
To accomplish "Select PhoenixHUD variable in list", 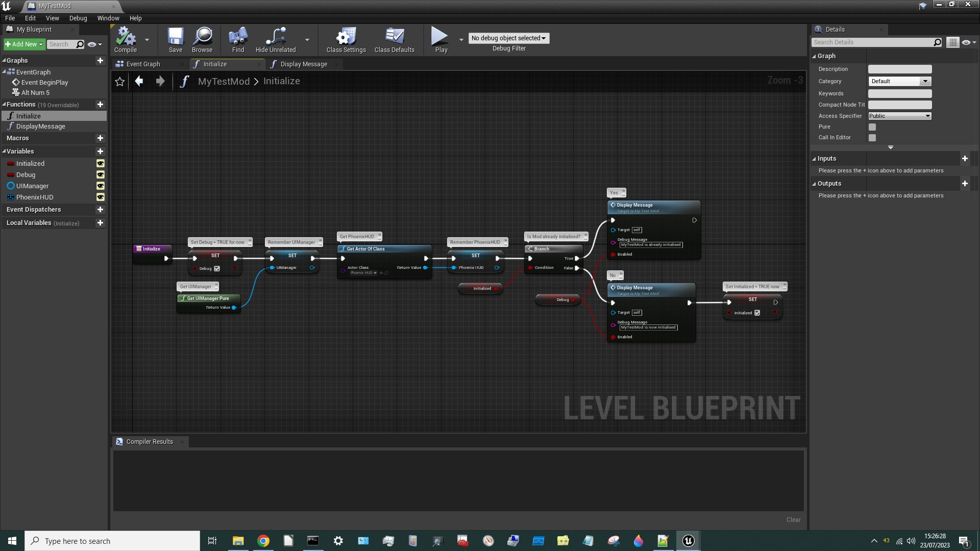I will click(35, 197).
